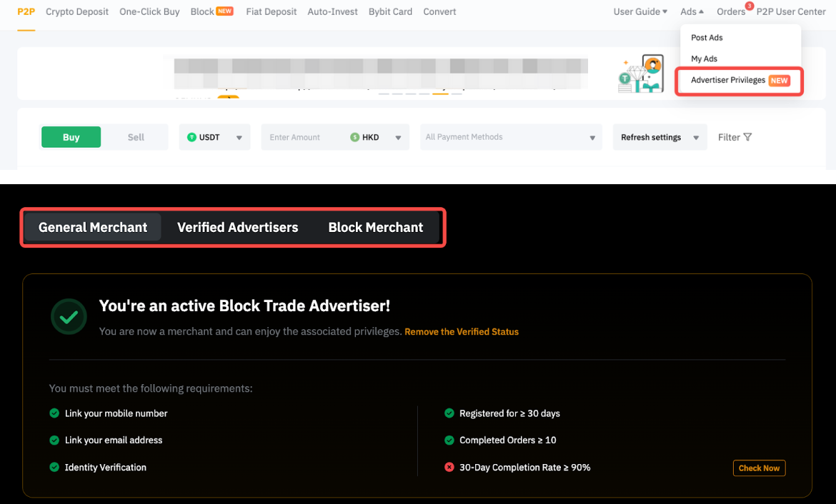Click the Orders notification badge

[749, 6]
